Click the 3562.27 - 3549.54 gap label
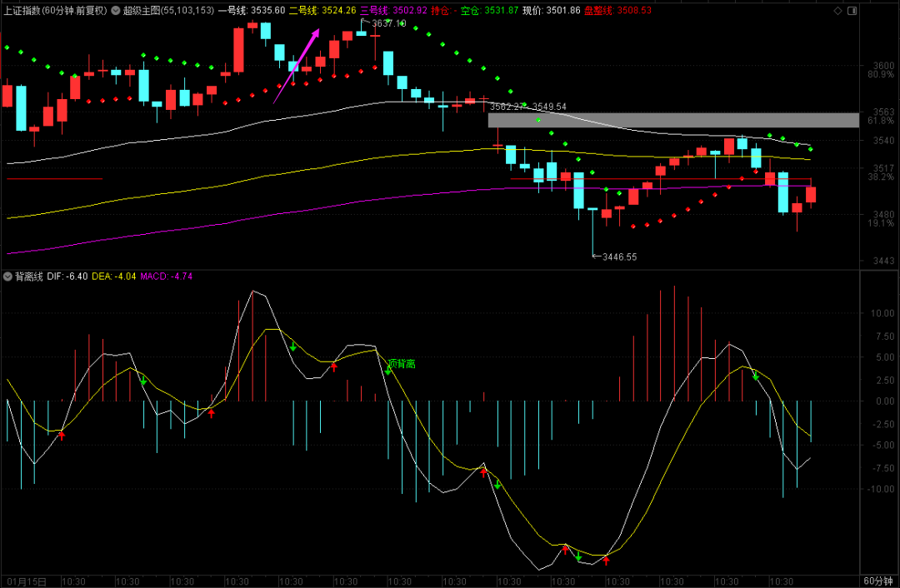Screen dimensions: 900x588 click(528, 107)
